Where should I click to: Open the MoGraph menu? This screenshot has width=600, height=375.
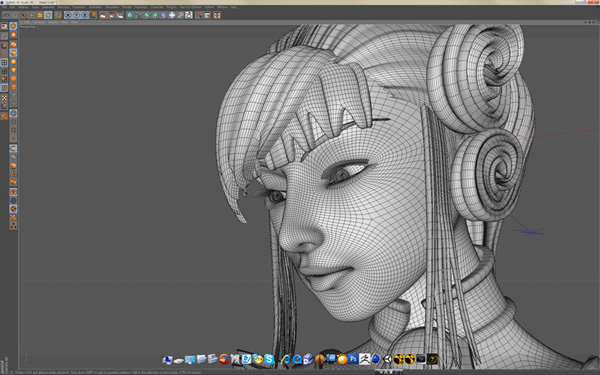coord(141,7)
